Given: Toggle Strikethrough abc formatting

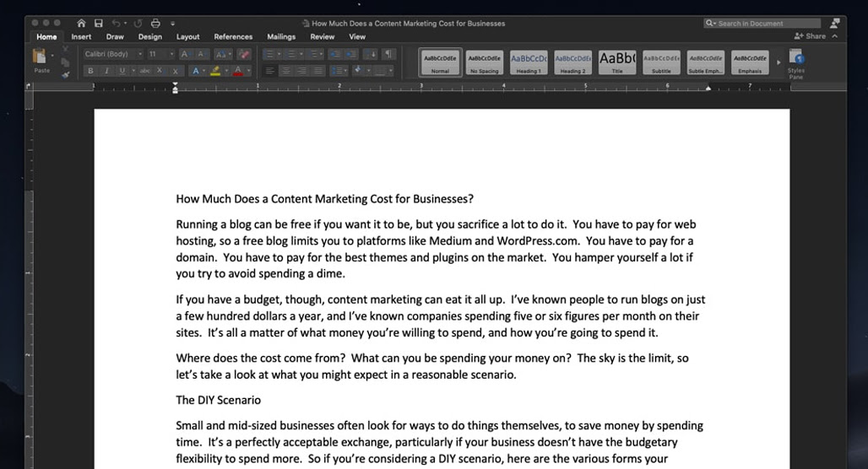Looking at the screenshot, I should click(145, 71).
